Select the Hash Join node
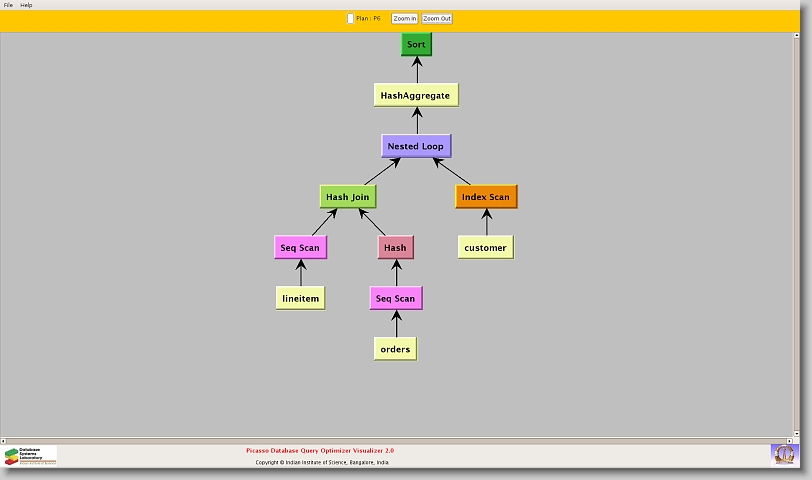This screenshot has height=480, width=812. pos(347,197)
